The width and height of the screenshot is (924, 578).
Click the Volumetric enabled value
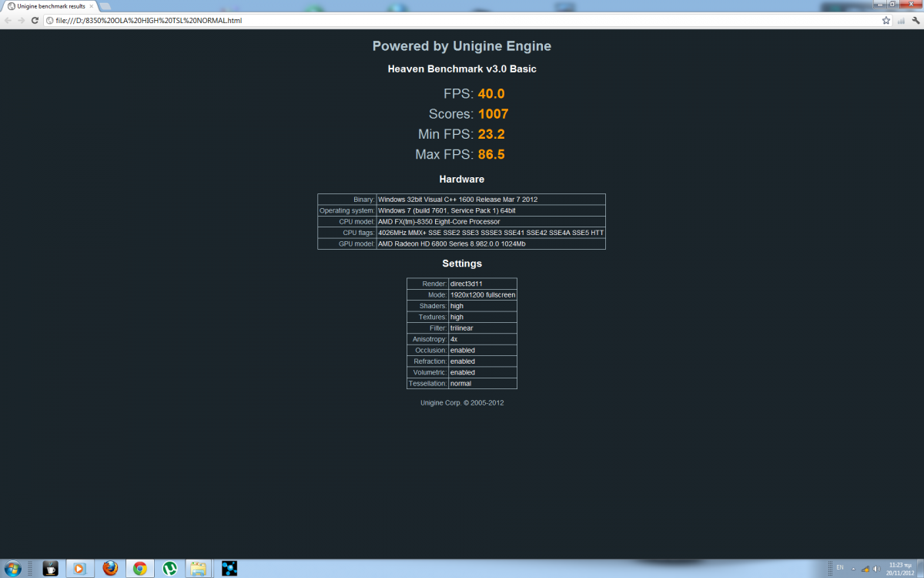point(483,372)
